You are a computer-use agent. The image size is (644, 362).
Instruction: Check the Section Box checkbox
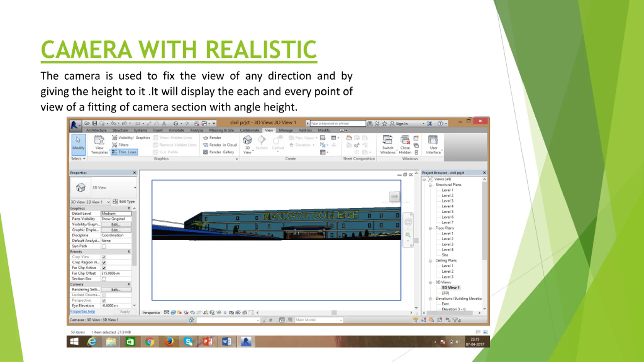point(104,279)
